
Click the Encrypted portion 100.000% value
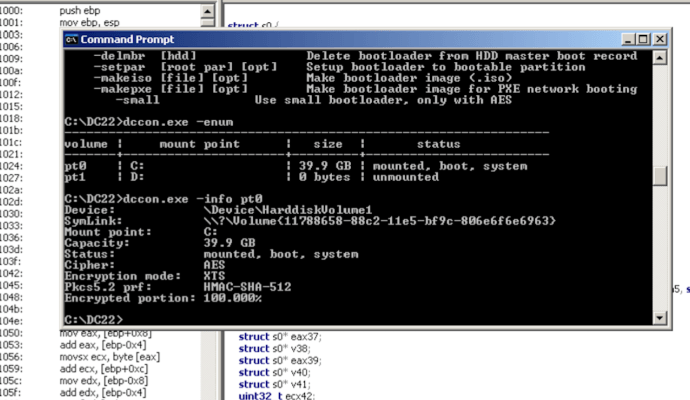[x=232, y=298]
